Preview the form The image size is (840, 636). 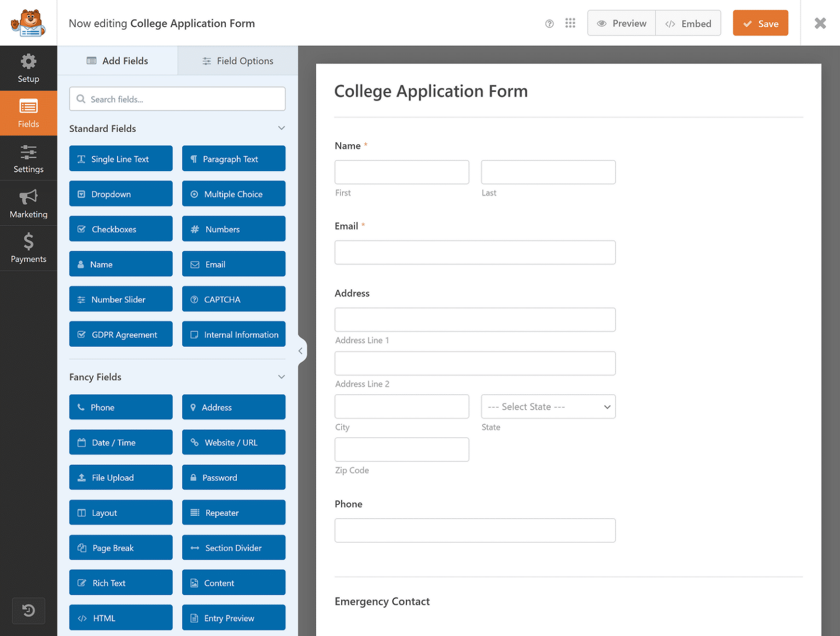coord(621,23)
